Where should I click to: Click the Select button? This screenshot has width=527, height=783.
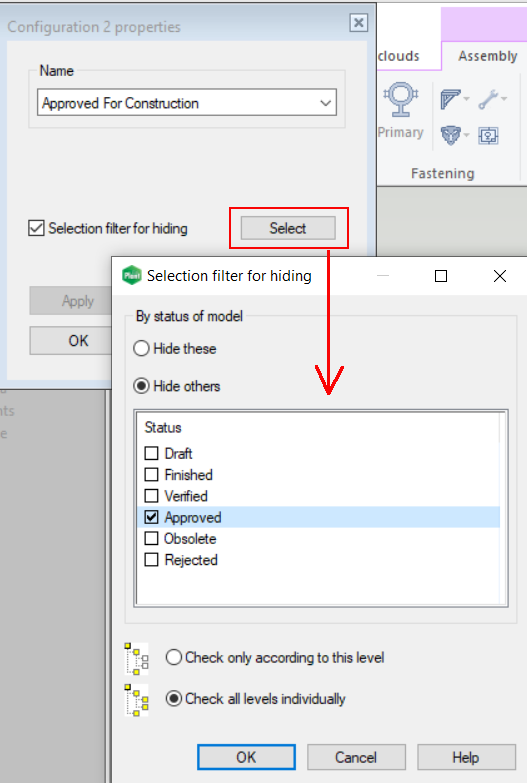click(288, 228)
